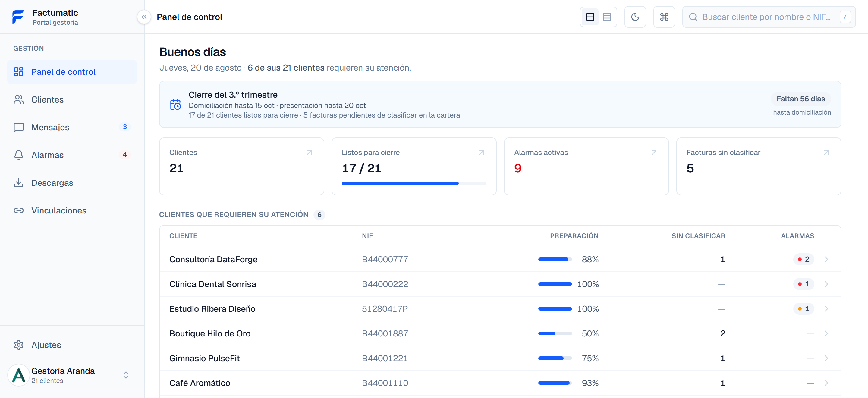Click arrow icon on Facturas sin clasificar

pyautogui.click(x=826, y=153)
